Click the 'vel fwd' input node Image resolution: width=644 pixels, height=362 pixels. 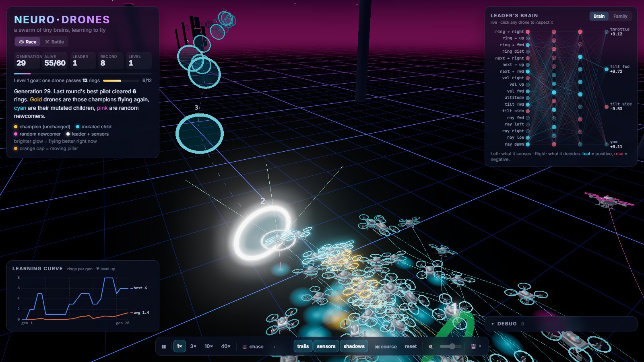(528, 91)
